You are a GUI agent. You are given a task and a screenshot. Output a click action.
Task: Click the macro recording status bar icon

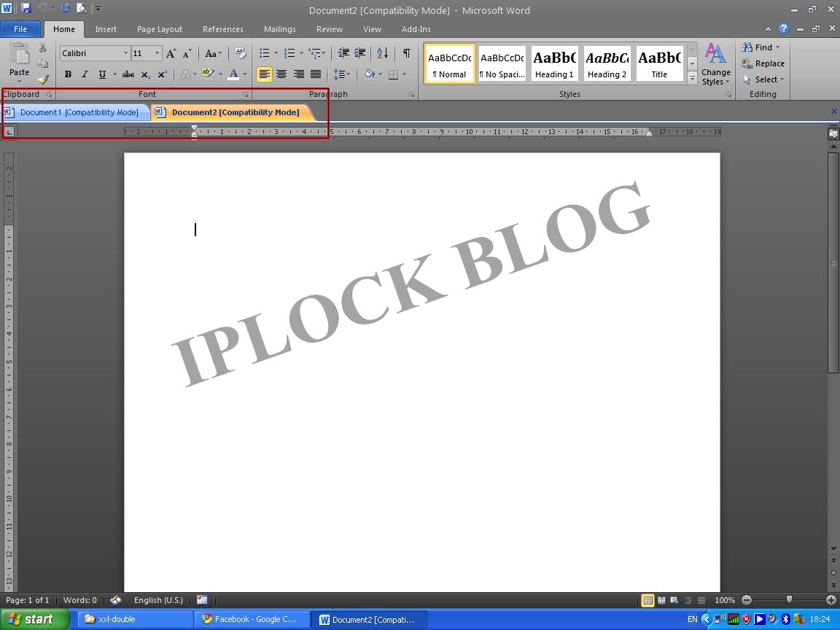pyautogui.click(x=202, y=600)
